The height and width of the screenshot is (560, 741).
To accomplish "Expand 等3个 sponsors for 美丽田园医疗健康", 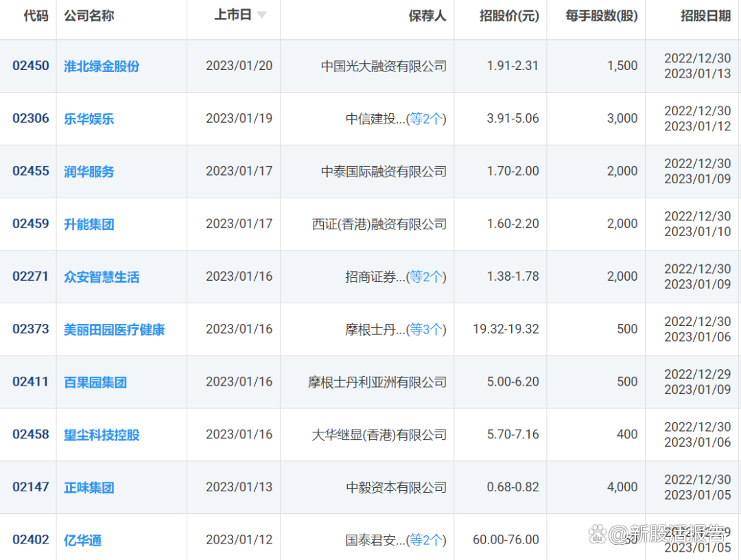I will 426,329.
